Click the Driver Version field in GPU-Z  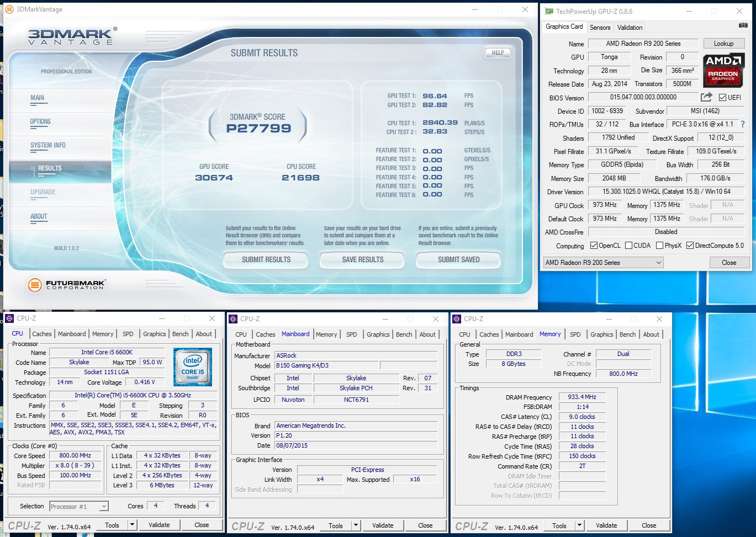(666, 192)
